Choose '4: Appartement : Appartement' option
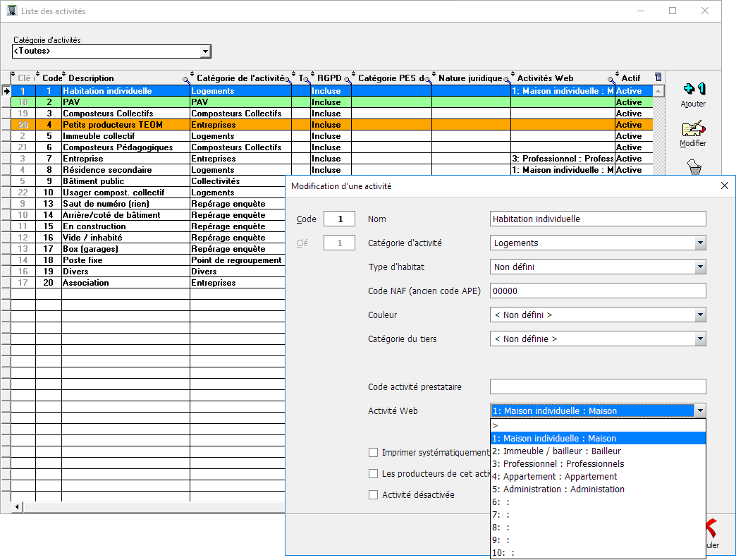This screenshot has width=736, height=560. pyautogui.click(x=555, y=477)
